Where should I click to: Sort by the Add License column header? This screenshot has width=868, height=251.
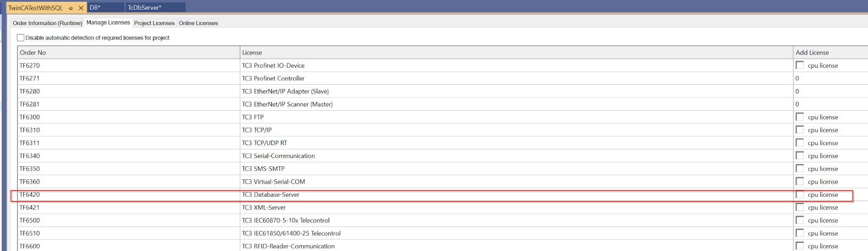tap(831, 53)
